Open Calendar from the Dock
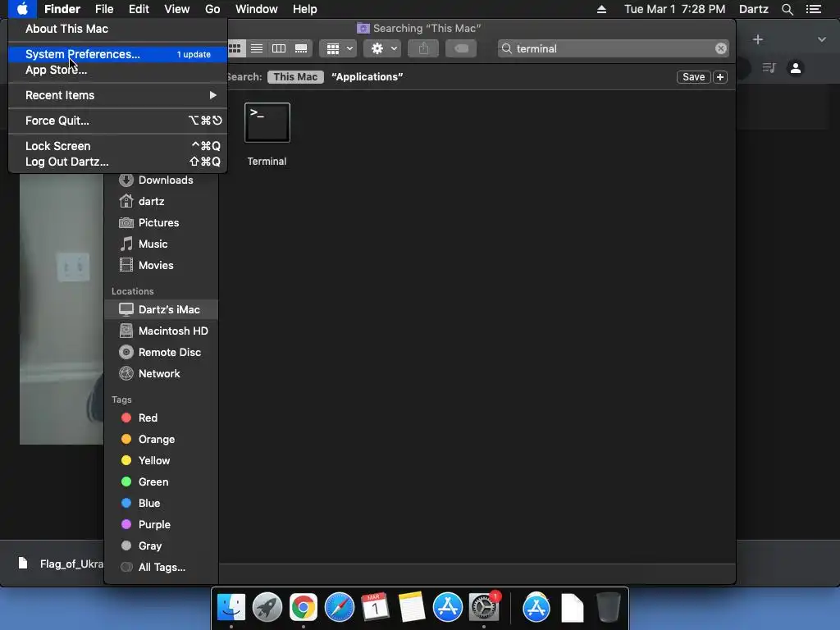This screenshot has width=840, height=630. pos(375,608)
